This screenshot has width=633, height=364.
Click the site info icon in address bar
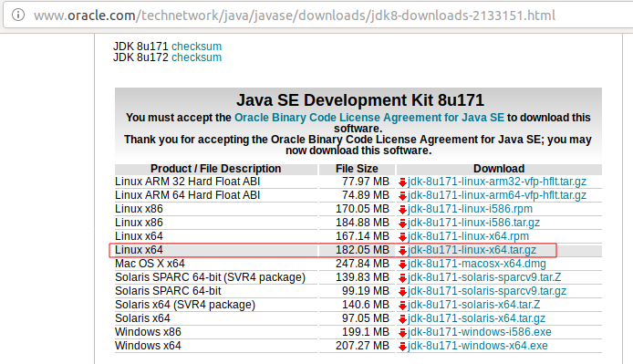(x=18, y=15)
